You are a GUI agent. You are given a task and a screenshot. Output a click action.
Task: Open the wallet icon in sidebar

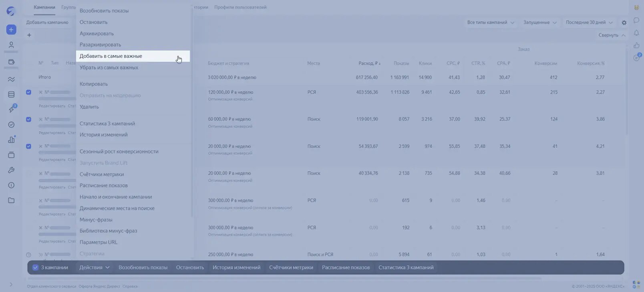(11, 62)
